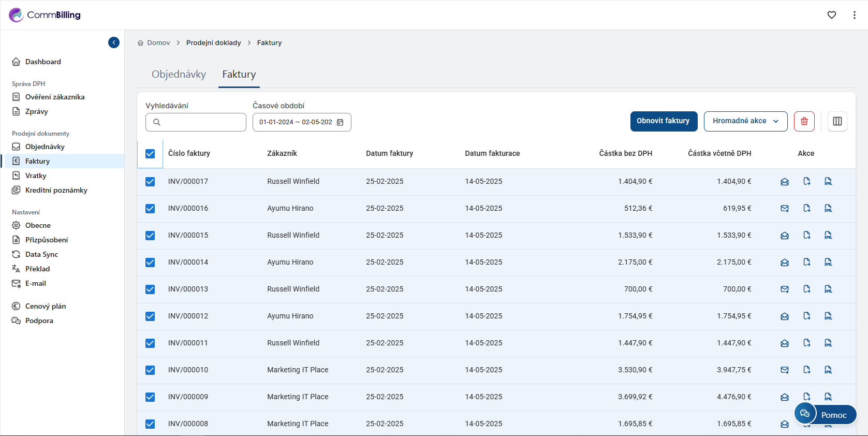Open the three-dot menu in header

pyautogui.click(x=854, y=15)
